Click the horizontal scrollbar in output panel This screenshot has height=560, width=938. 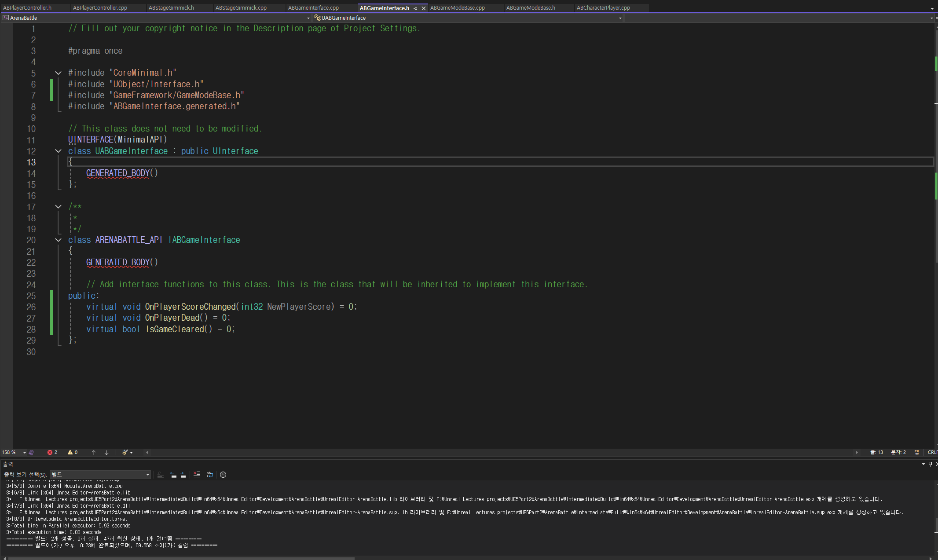click(x=181, y=558)
